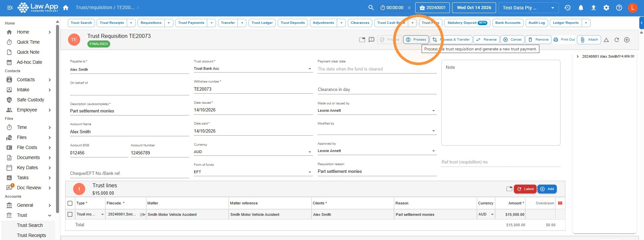The image size is (644, 240).
Task: Click the upload arrow icon in header
Action: (x=593, y=7)
